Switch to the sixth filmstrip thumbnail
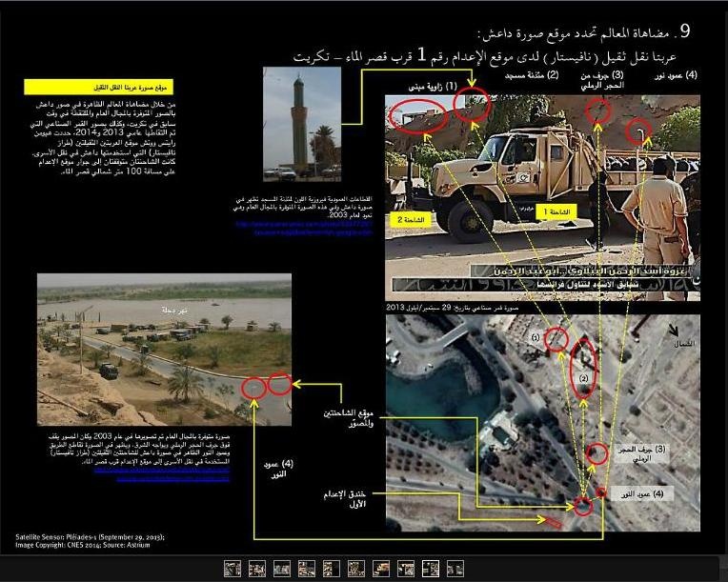 [x=355, y=569]
